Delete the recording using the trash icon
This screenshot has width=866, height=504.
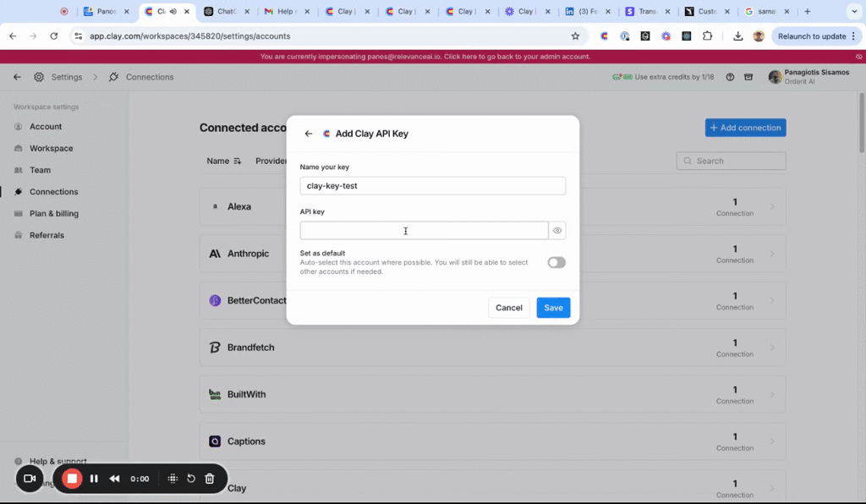click(x=210, y=479)
